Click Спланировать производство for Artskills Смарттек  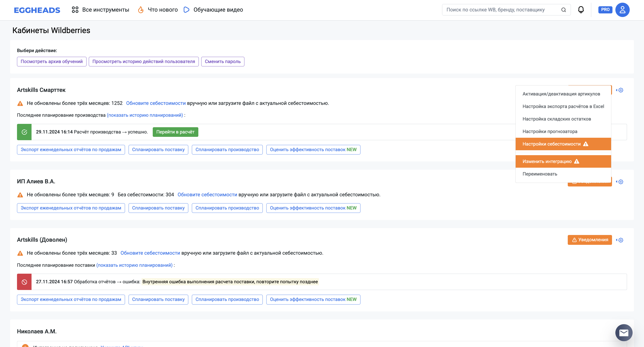[x=227, y=150]
